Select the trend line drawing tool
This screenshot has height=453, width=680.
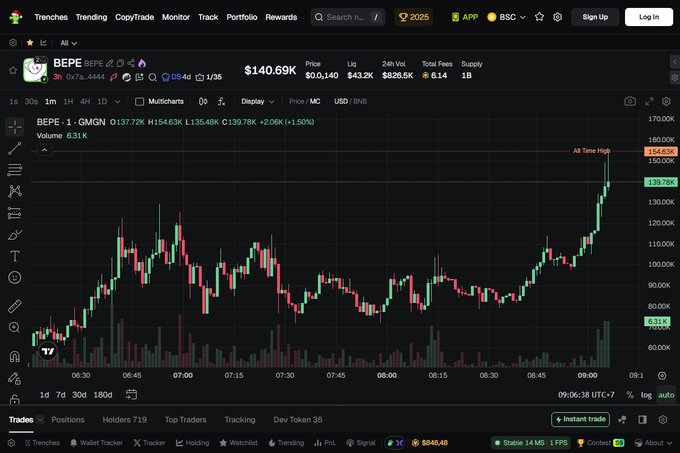(15, 148)
